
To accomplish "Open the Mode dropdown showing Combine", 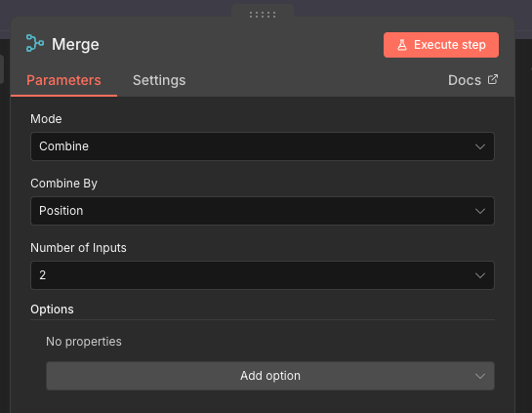I will pos(263,146).
